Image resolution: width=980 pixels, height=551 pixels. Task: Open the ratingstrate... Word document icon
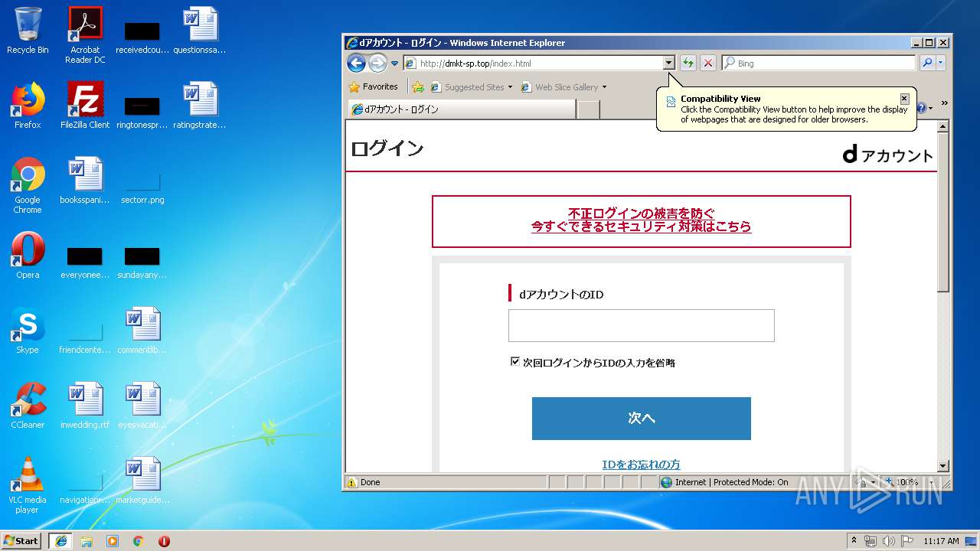(x=200, y=106)
